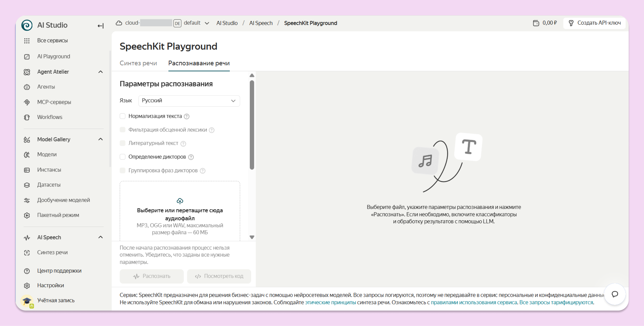Click the Учётная запись avatar
The image size is (644, 326).
coord(27,301)
